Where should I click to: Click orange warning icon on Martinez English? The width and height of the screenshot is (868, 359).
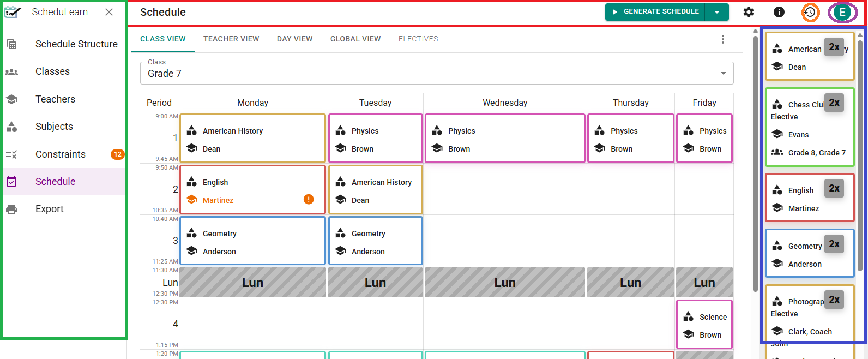[309, 200]
